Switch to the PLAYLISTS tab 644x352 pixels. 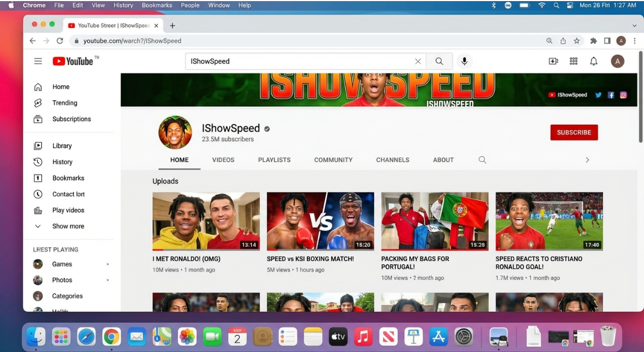tap(274, 160)
